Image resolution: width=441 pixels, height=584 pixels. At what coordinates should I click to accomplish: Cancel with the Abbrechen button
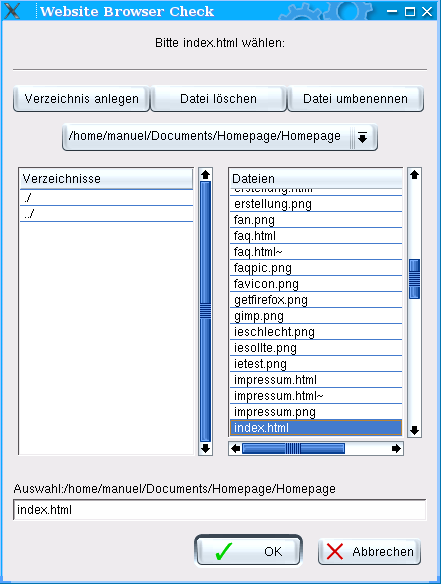pos(369,551)
